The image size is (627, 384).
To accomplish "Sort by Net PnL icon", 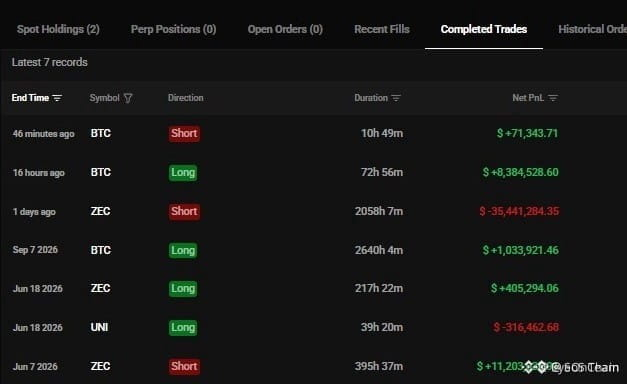I will point(553,98).
